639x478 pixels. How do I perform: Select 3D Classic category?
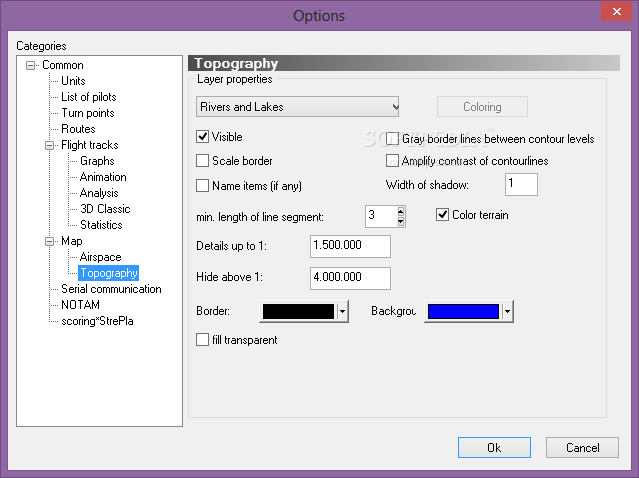click(105, 209)
